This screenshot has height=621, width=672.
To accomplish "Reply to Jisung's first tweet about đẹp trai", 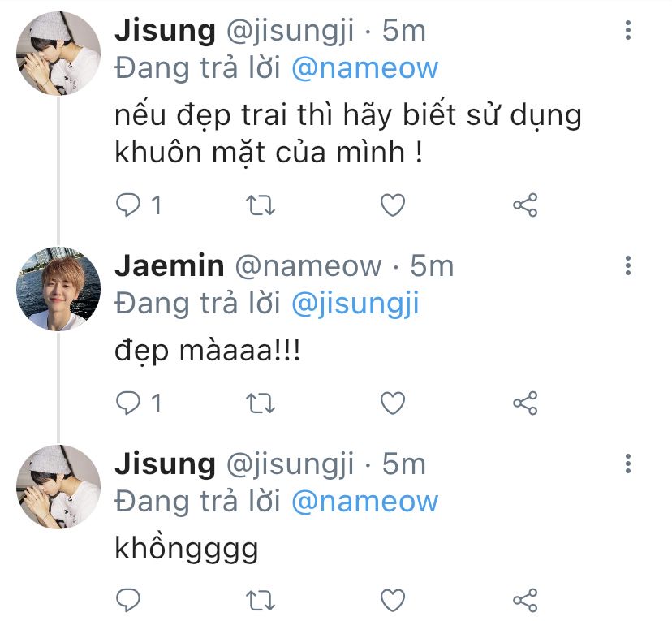I will click(x=128, y=205).
